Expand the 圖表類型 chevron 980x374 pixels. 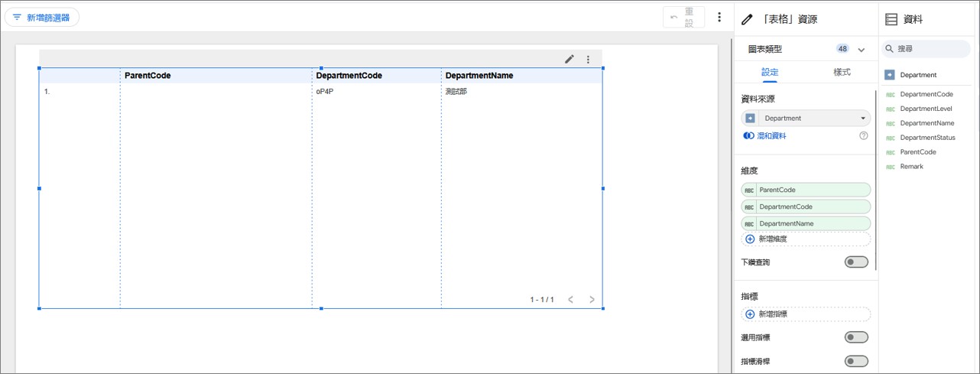862,49
